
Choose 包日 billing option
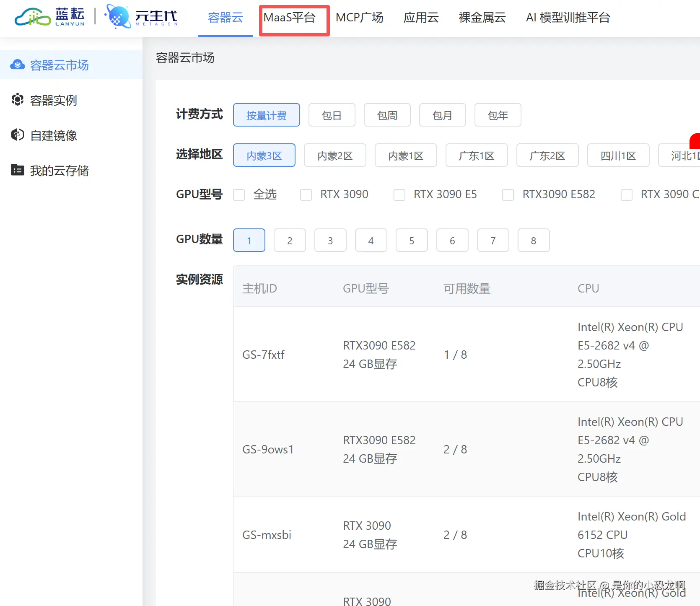coord(332,115)
